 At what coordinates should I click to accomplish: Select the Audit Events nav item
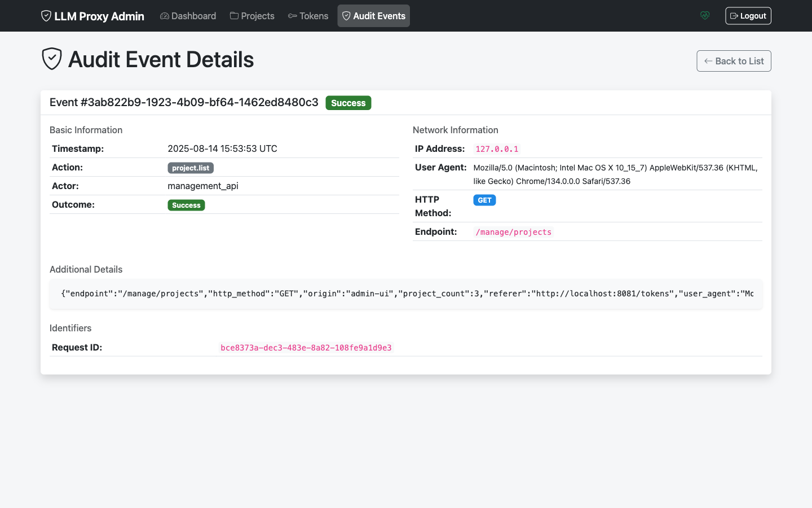click(373, 16)
